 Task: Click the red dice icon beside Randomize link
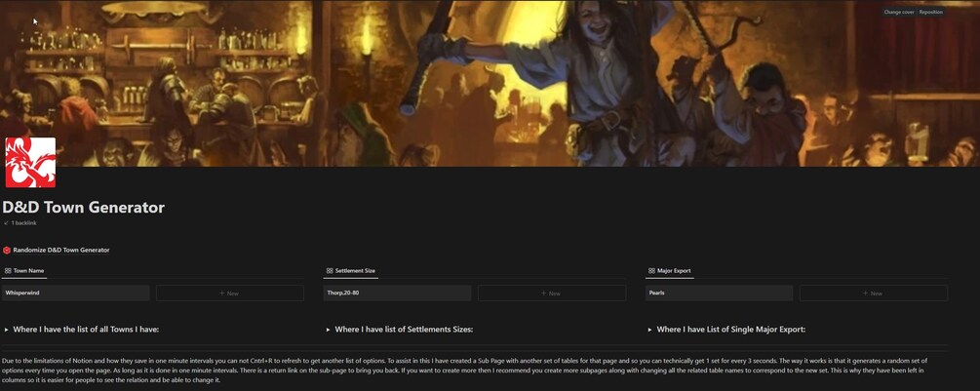click(7, 250)
